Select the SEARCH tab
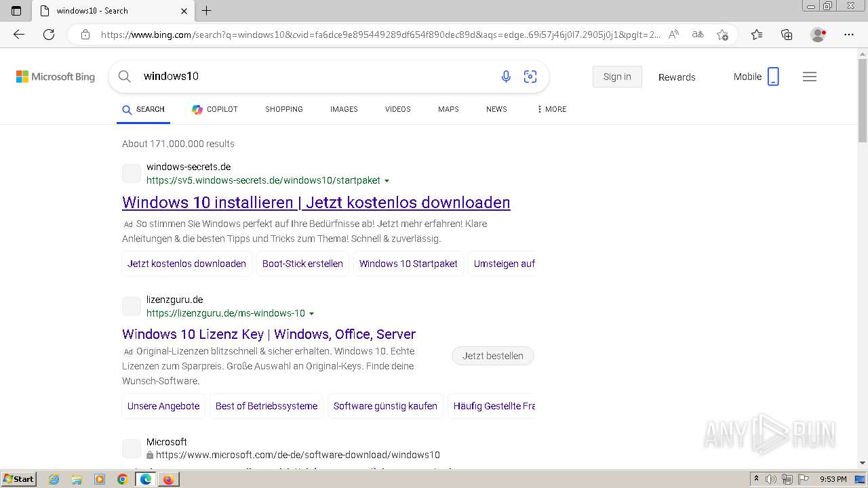Screen dimensions: 868x488 (x=143, y=109)
